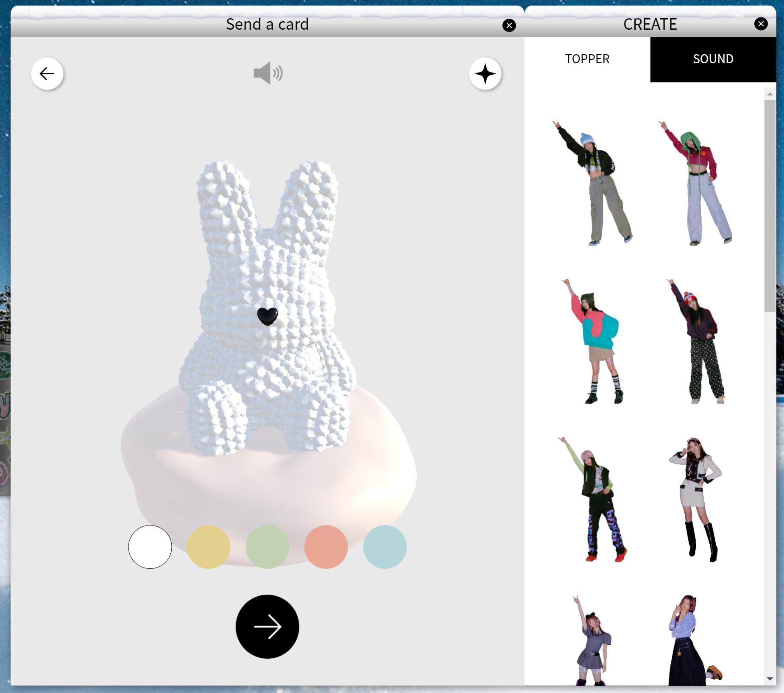This screenshot has width=784, height=693.
Task: Click the white bunny 3D model
Action: point(268,308)
